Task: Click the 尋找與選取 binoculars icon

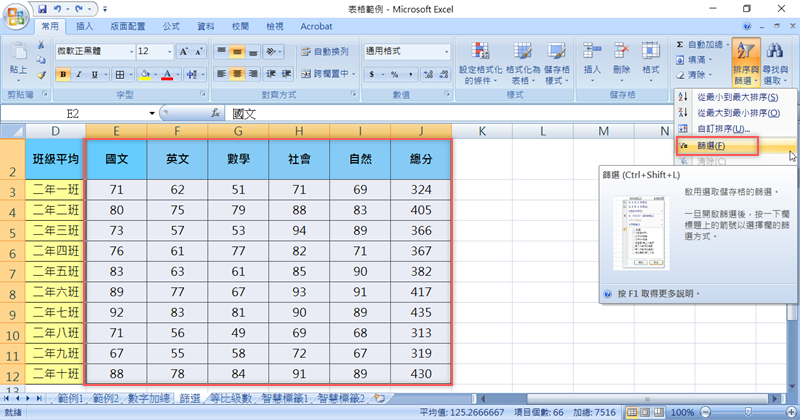Action: 774,58
